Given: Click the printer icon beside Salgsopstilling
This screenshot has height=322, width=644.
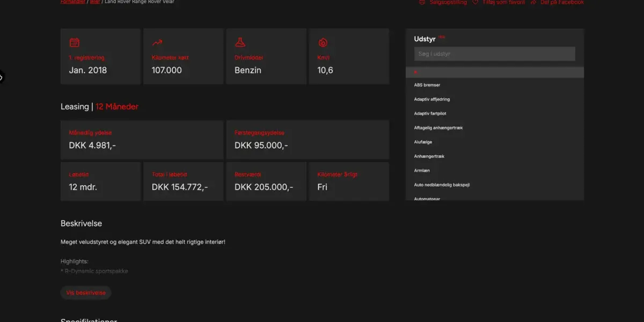Looking at the screenshot, I should [422, 2].
